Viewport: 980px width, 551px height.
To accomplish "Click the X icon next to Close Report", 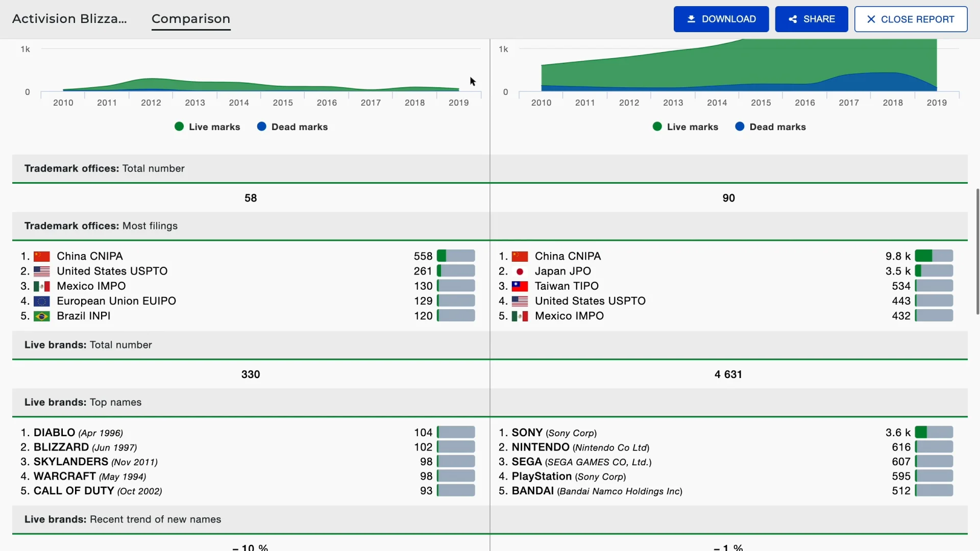I will click(x=871, y=19).
